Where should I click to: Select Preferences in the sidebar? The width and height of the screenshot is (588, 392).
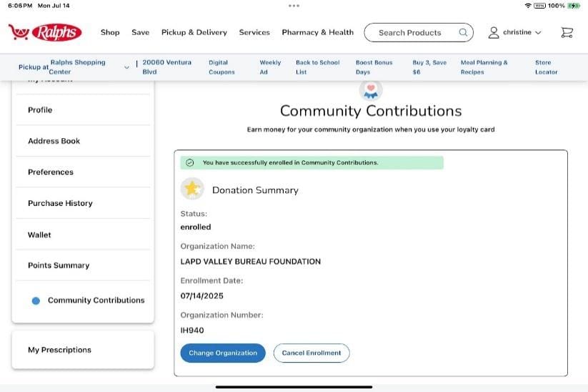[x=83, y=172]
